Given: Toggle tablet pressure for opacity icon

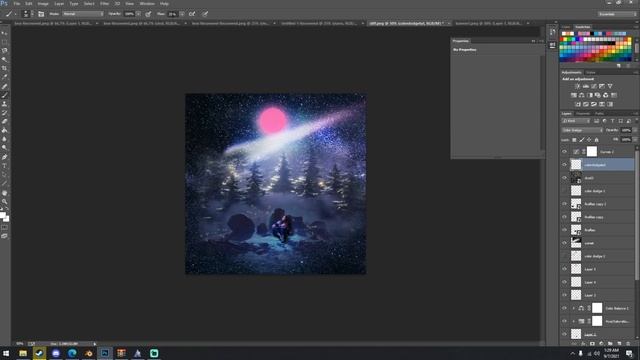Looking at the screenshot, I should [x=148, y=14].
